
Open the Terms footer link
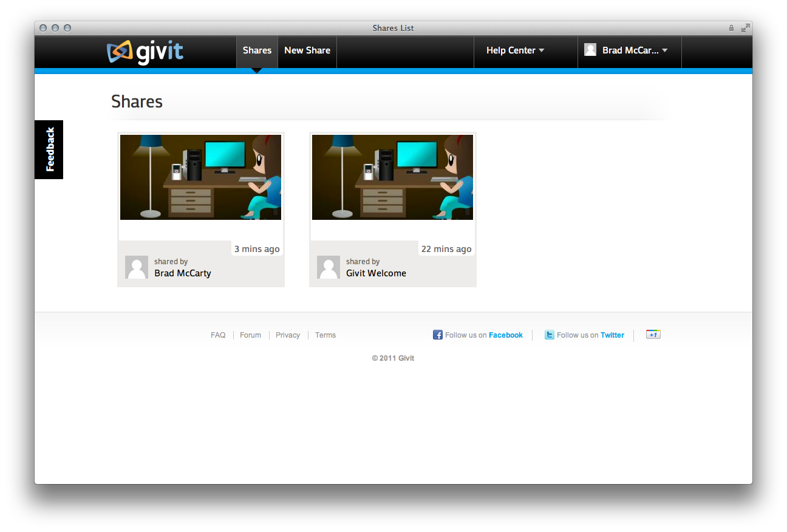pos(325,335)
